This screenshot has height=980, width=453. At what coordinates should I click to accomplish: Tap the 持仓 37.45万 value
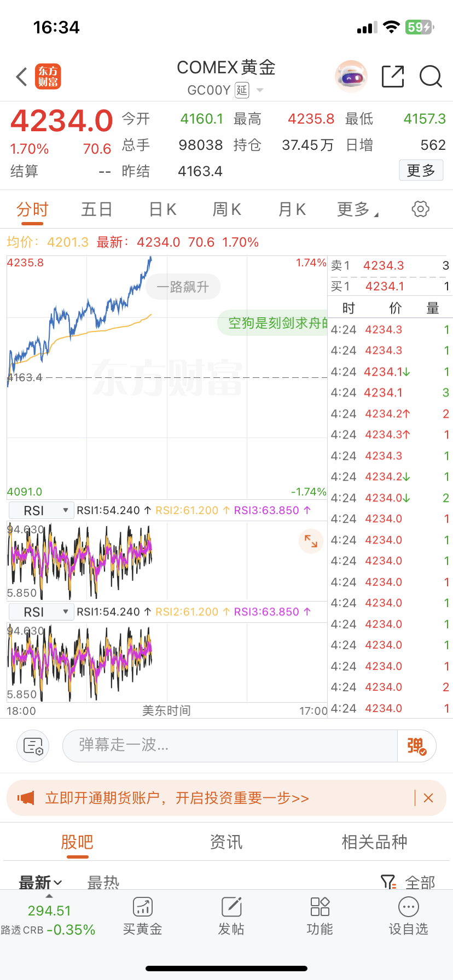307,145
